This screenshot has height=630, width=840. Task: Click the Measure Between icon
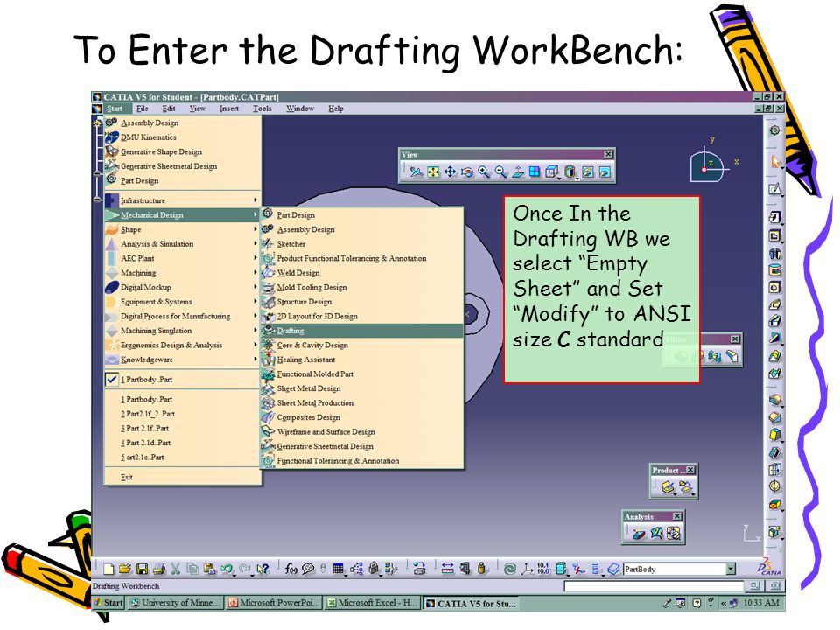(447, 569)
